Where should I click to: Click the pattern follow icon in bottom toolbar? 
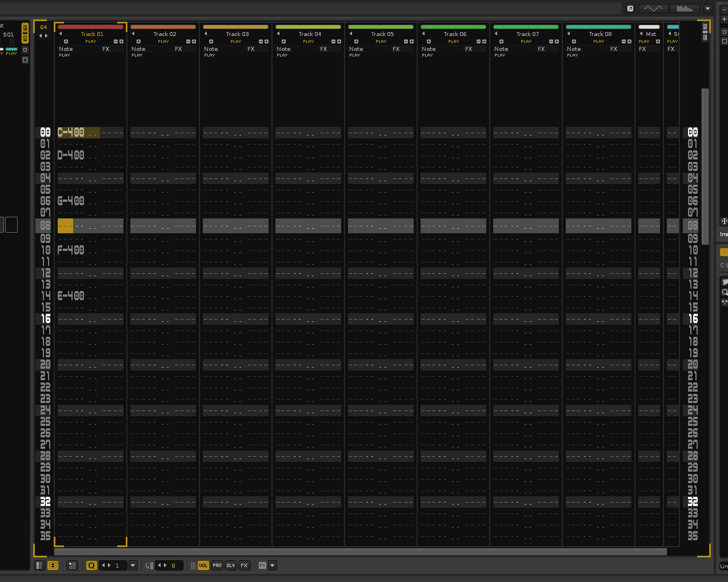coord(53,565)
